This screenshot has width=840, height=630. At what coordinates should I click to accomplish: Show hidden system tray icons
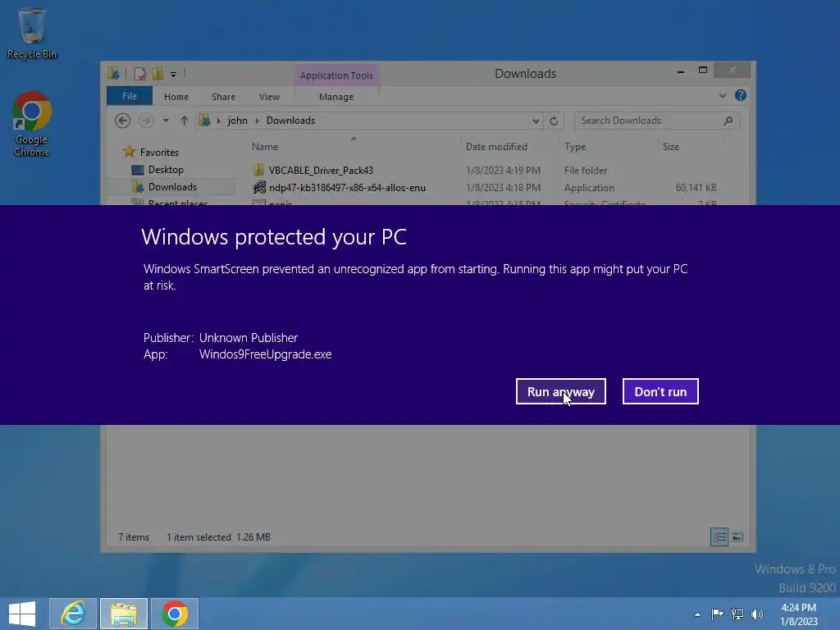[x=697, y=614]
